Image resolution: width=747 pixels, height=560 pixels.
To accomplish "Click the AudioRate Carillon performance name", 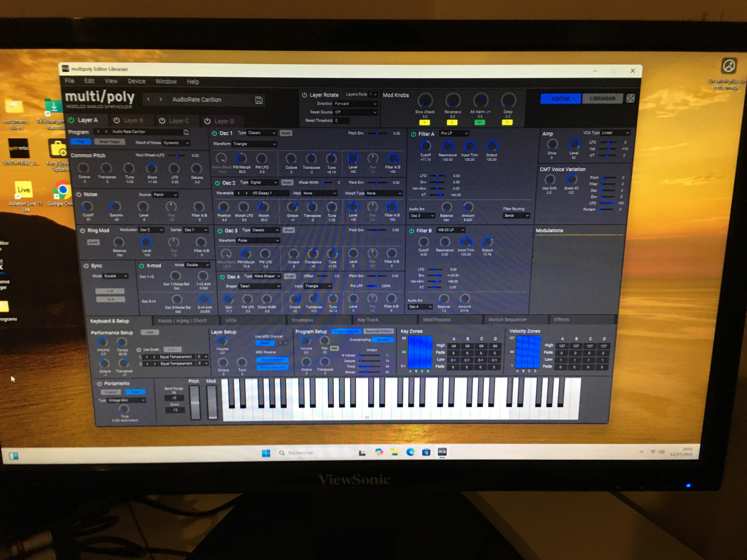I will (x=197, y=100).
